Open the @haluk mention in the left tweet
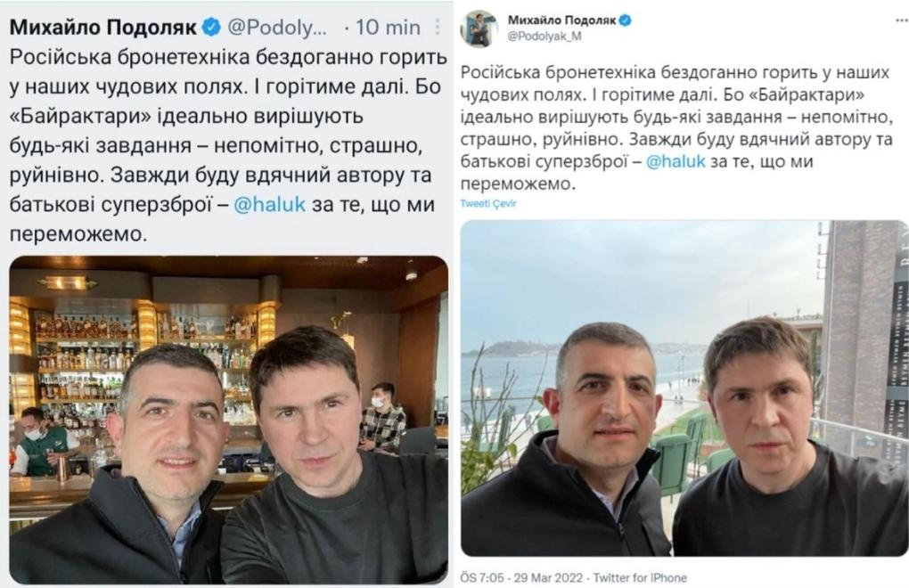This screenshot has width=909, height=588. tap(269, 205)
